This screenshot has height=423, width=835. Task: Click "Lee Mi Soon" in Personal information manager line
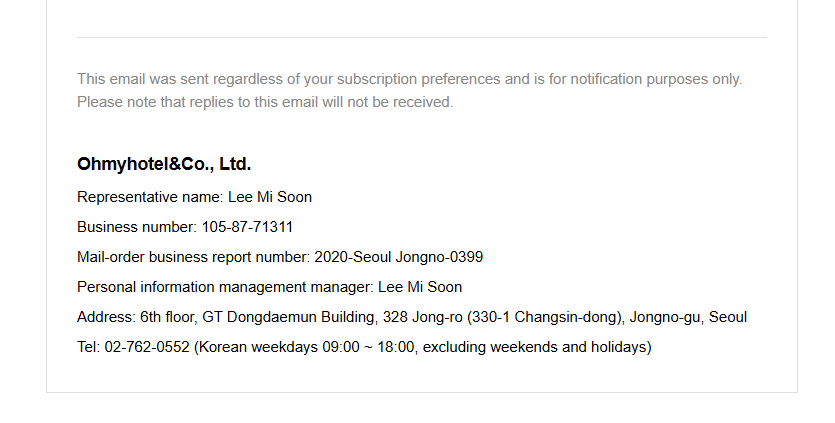pos(420,287)
